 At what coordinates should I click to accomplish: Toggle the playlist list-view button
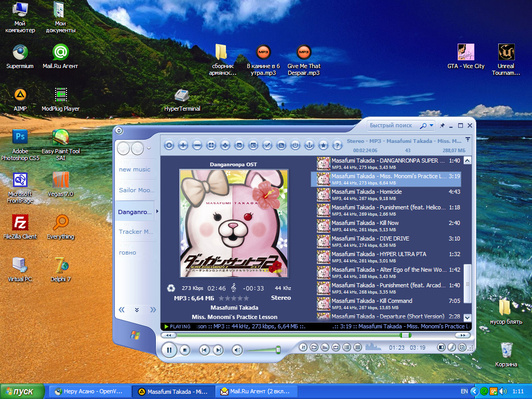tap(347, 347)
